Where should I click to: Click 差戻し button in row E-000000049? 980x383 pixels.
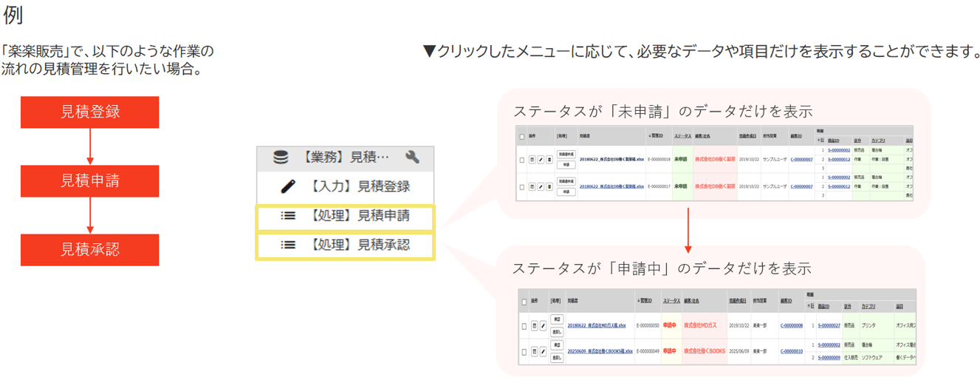point(557,358)
